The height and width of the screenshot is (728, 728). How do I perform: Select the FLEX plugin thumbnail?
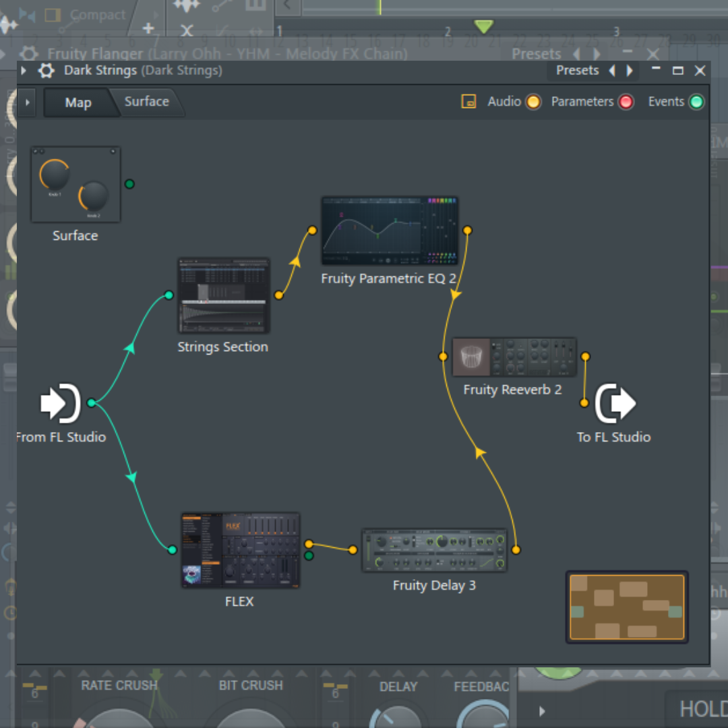point(241,550)
